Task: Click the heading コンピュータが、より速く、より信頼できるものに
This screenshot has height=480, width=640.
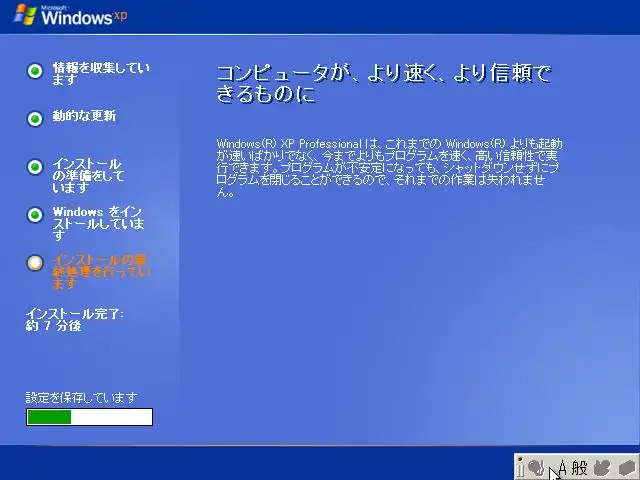Action: click(x=384, y=83)
